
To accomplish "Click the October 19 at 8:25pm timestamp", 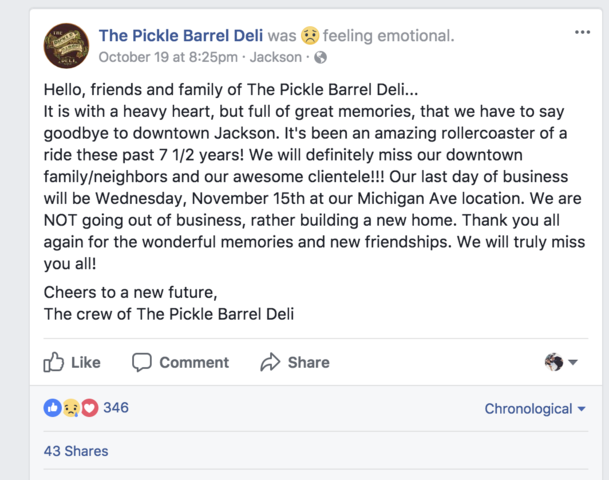I will coord(168,57).
